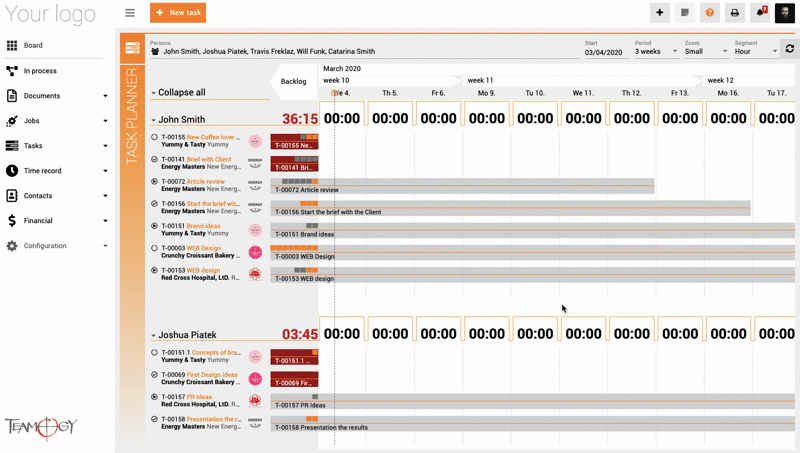This screenshot has width=800, height=453.
Task: Click the In process workflow icon
Action: (12, 71)
